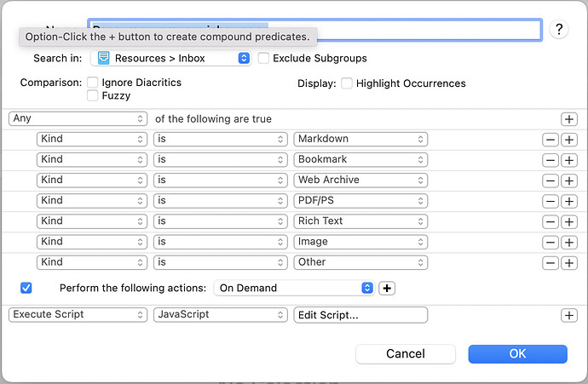Click the Edit Script… button
The image size is (588, 384).
[360, 315]
